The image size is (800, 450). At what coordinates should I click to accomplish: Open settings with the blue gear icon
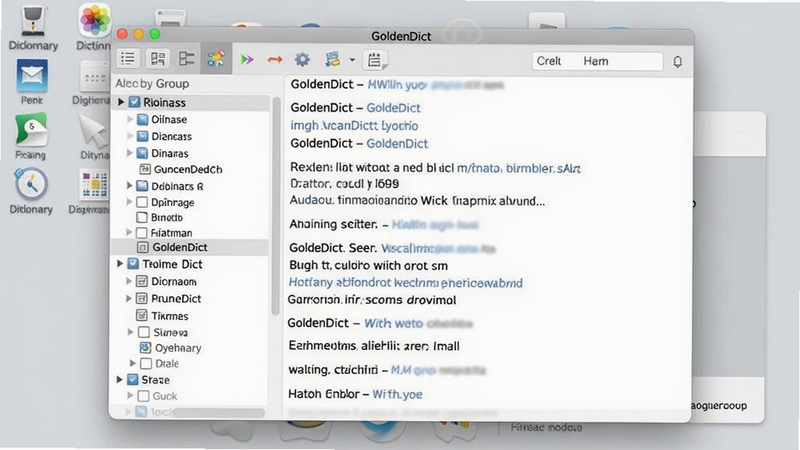point(303,60)
